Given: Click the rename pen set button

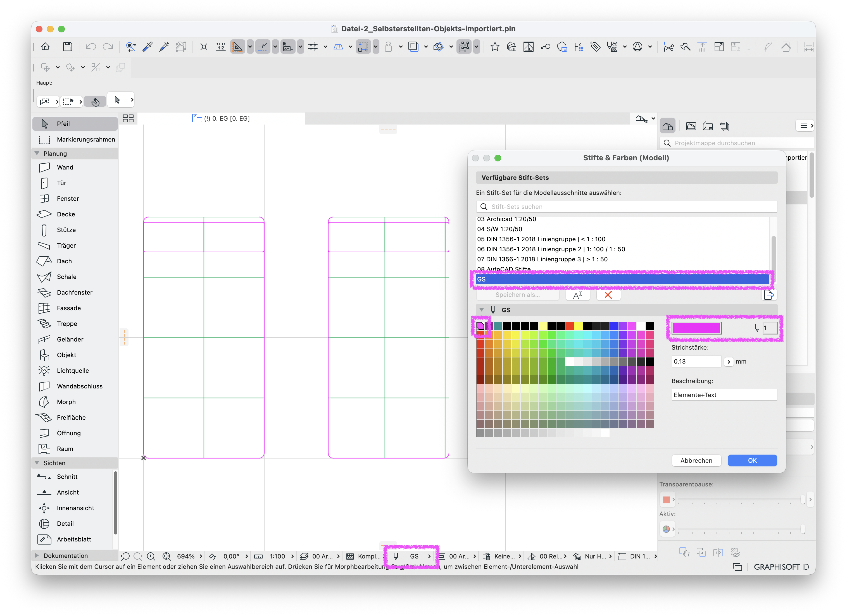Looking at the screenshot, I should (x=578, y=295).
